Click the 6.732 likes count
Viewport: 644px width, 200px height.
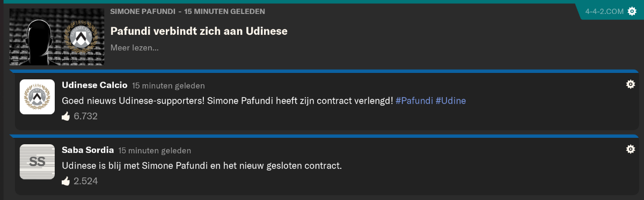pos(85,116)
